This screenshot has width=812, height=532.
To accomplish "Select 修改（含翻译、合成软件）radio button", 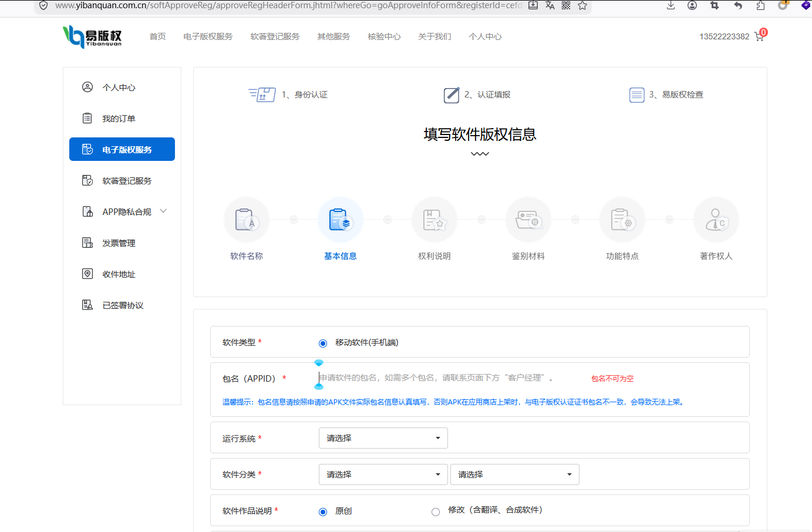I will 436,511.
